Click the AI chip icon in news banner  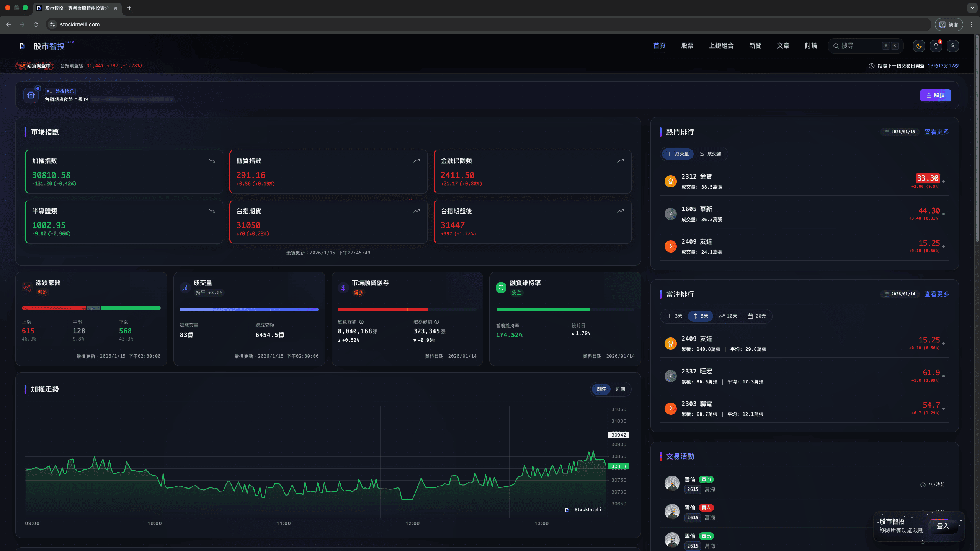31,95
